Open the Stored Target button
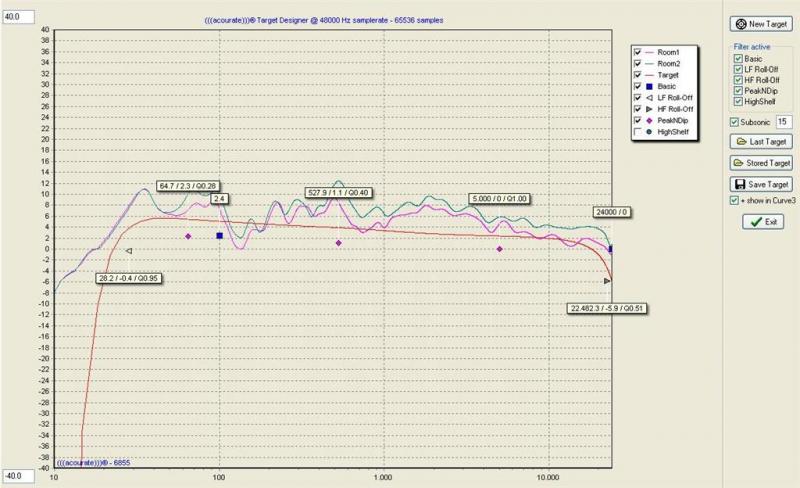This screenshot has width=800, height=488. [x=761, y=163]
